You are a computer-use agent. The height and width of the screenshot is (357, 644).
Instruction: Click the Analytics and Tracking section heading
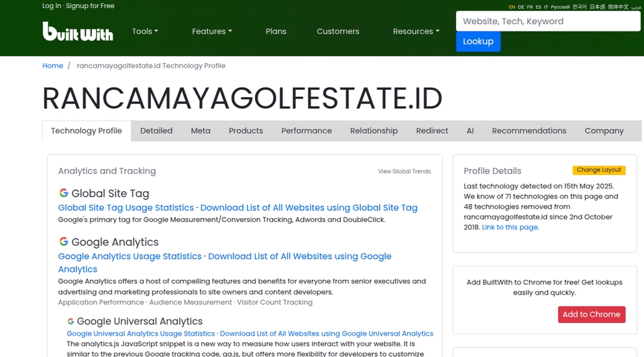[107, 171]
